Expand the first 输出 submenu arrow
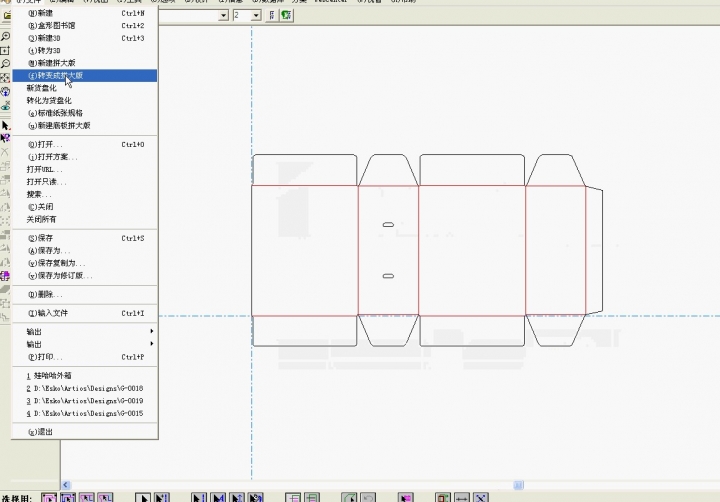Image resolution: width=720 pixels, height=502 pixels. click(x=152, y=331)
